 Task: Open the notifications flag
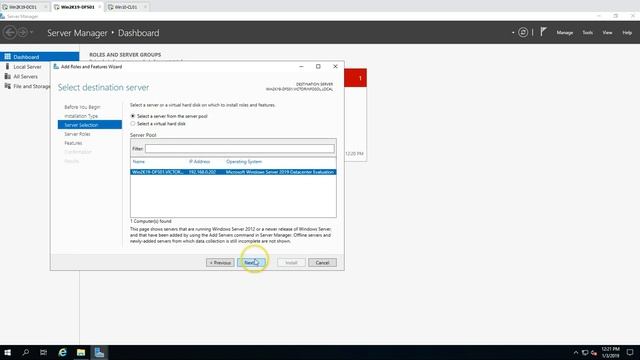click(x=543, y=32)
